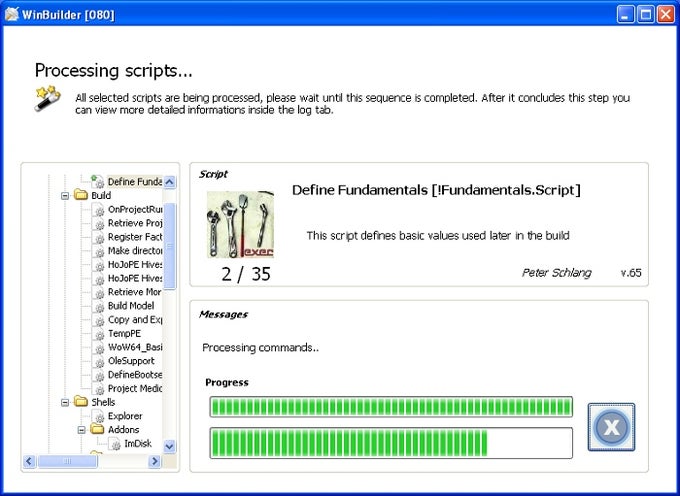Select the Shells tree folder label

pyautogui.click(x=103, y=402)
